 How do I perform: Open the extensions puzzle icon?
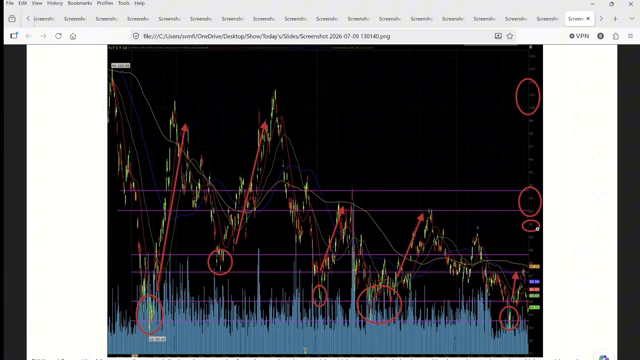pos(616,36)
